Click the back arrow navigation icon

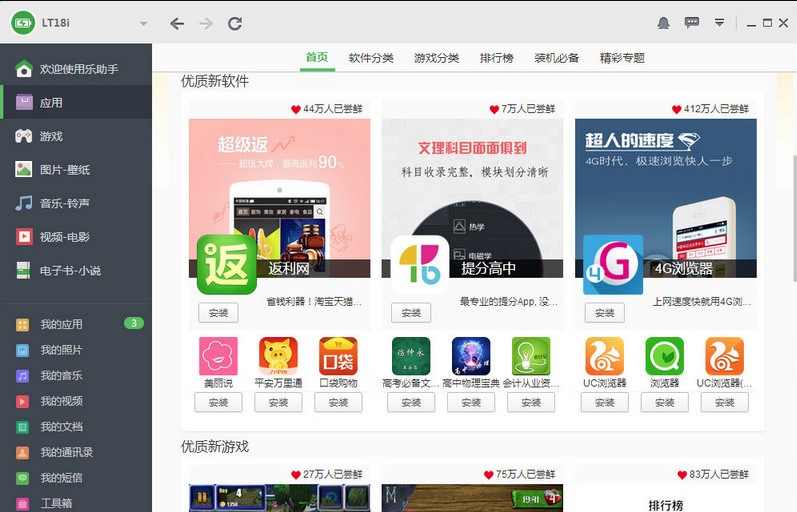point(177,23)
